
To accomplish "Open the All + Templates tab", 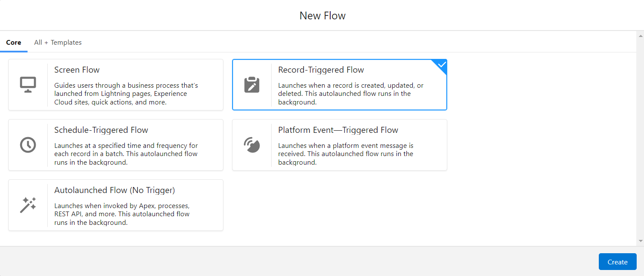I will tap(58, 43).
